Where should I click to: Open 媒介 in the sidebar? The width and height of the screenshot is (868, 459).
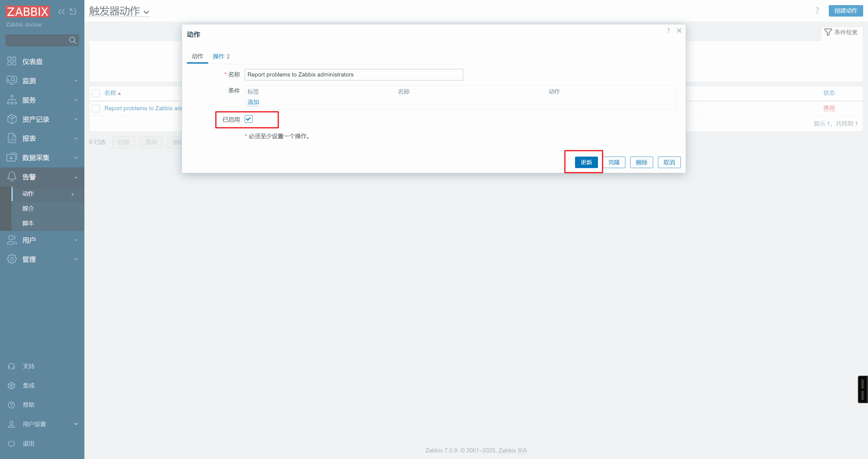pos(28,208)
